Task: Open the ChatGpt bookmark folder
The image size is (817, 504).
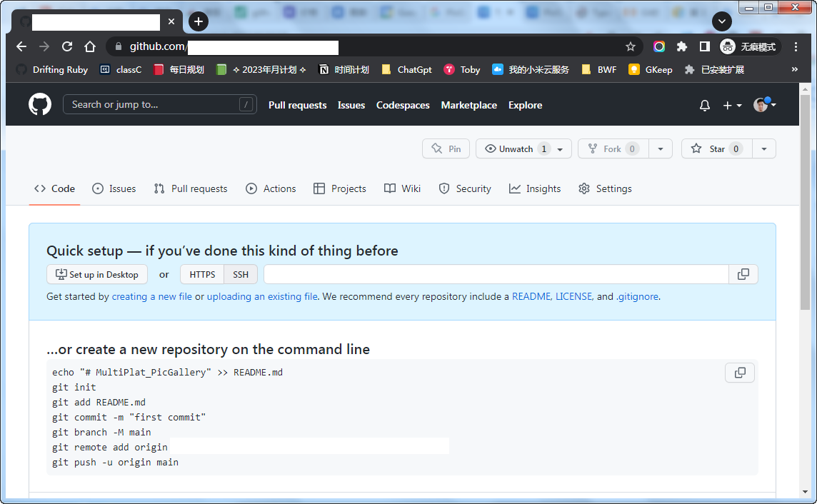Action: 406,70
